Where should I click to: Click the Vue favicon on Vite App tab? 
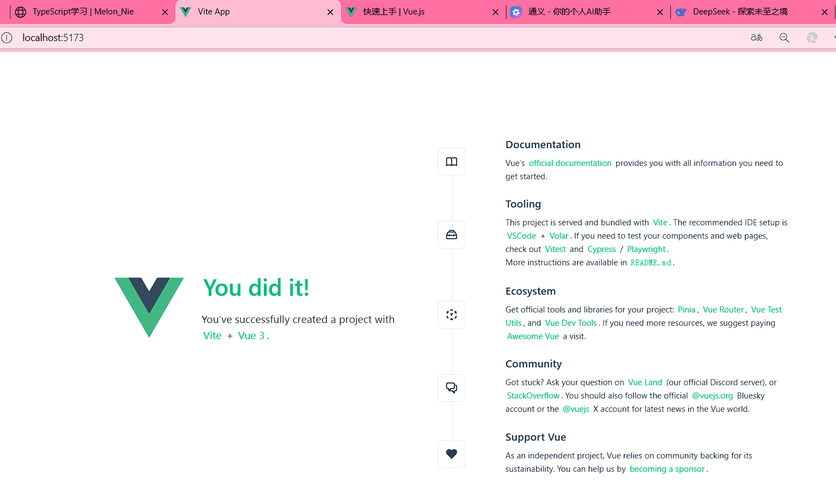[186, 12]
